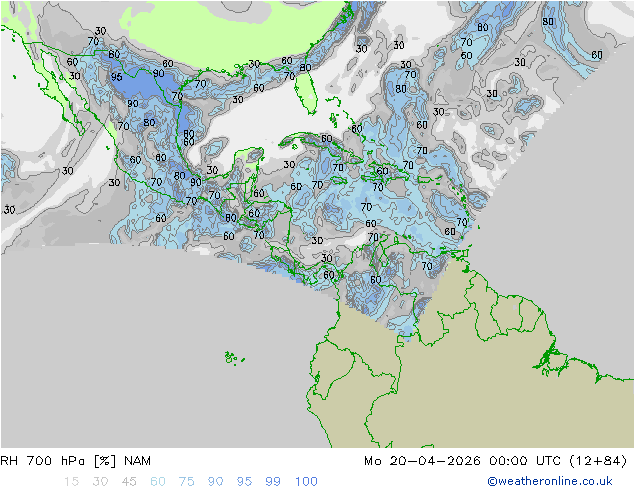This screenshot has height=490, width=634.
Task: Select legend value 95
Action: pyautogui.click(x=244, y=482)
